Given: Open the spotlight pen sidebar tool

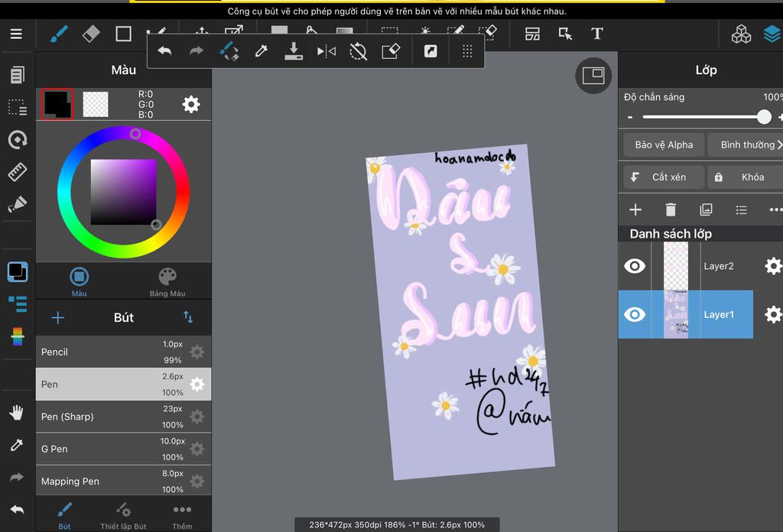Looking at the screenshot, I should click(x=17, y=204).
